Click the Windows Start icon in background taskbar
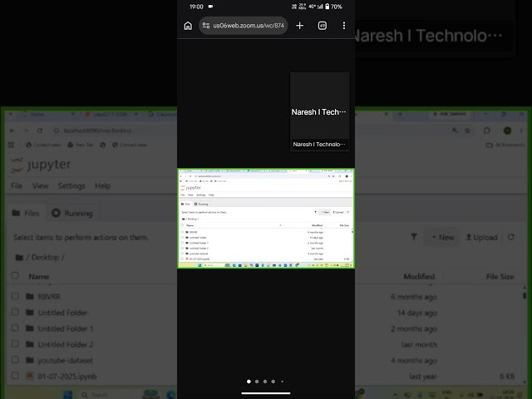 [x=68, y=395]
